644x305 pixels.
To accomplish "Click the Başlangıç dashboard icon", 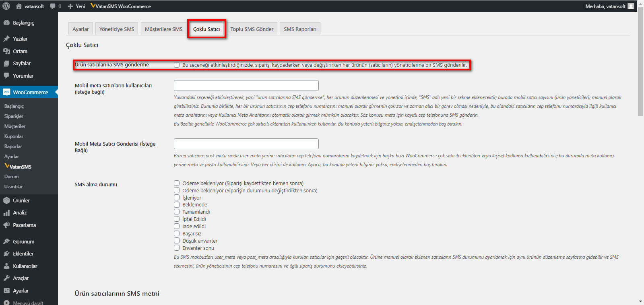I will (x=6, y=23).
